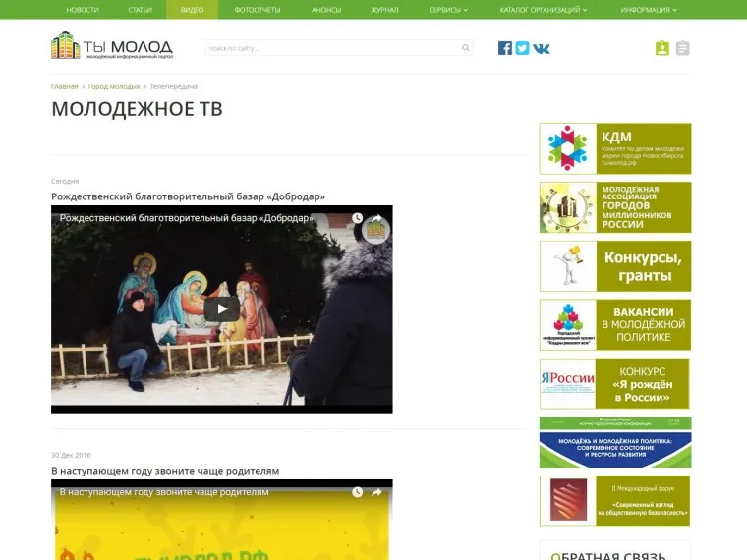Play the Добродар video
The width and height of the screenshot is (747, 560).
point(222,309)
